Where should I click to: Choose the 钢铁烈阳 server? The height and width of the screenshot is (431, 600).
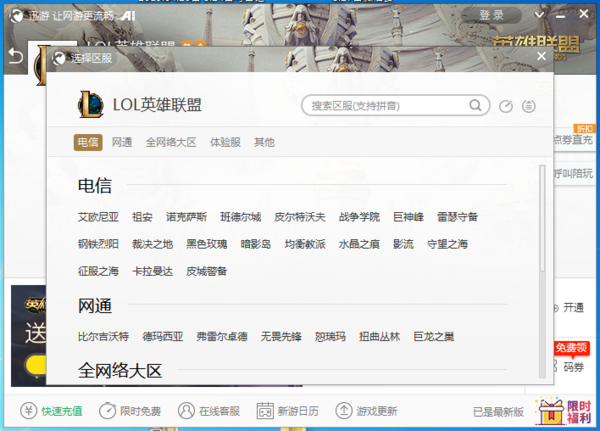click(x=98, y=244)
